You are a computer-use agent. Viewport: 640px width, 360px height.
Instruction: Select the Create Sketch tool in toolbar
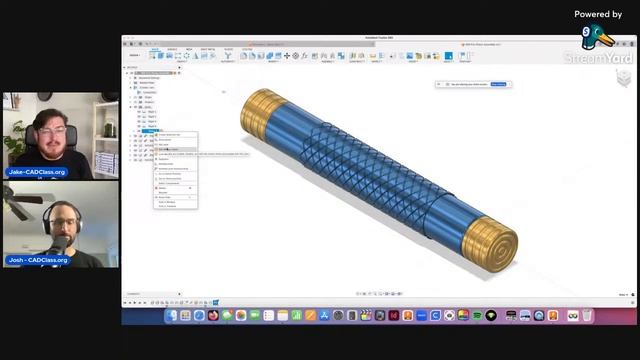click(x=152, y=56)
